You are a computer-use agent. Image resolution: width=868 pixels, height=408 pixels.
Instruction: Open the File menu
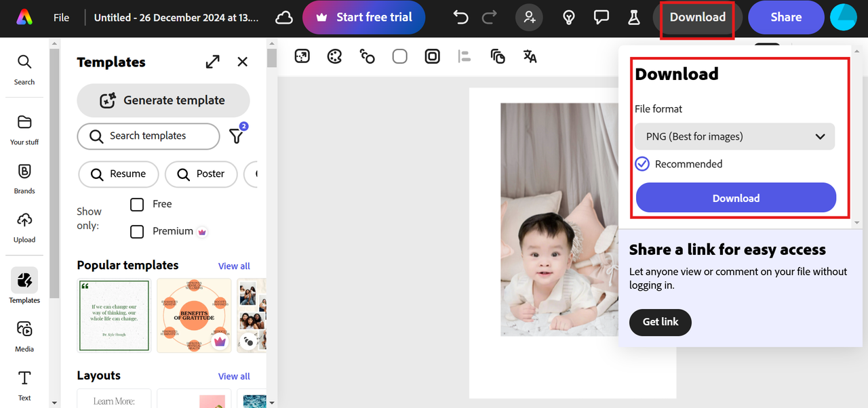pos(62,18)
